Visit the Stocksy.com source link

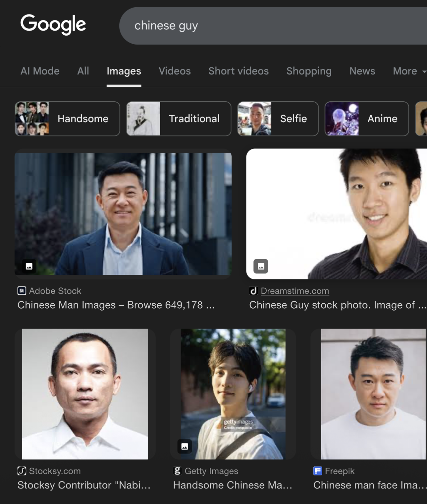pos(55,471)
